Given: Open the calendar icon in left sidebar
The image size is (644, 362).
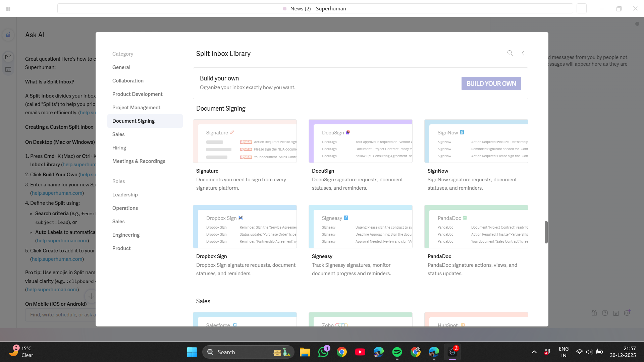Looking at the screenshot, I should pyautogui.click(x=8, y=69).
